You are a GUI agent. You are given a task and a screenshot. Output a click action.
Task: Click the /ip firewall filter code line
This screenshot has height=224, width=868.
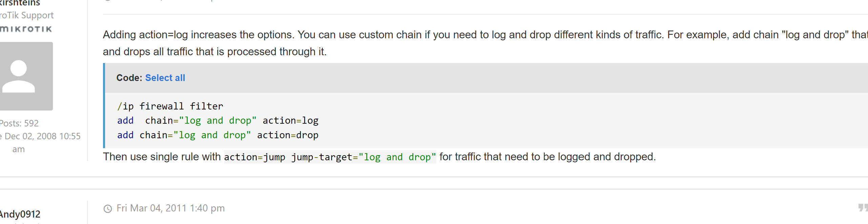point(170,106)
